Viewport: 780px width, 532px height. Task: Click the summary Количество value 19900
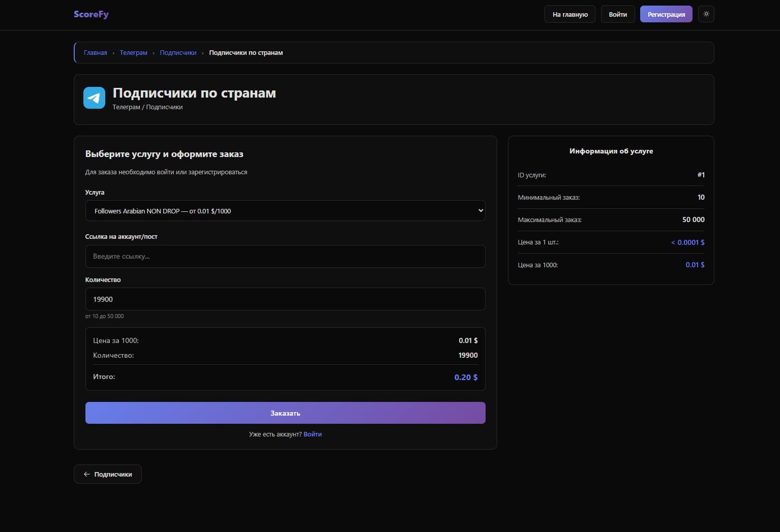468,355
